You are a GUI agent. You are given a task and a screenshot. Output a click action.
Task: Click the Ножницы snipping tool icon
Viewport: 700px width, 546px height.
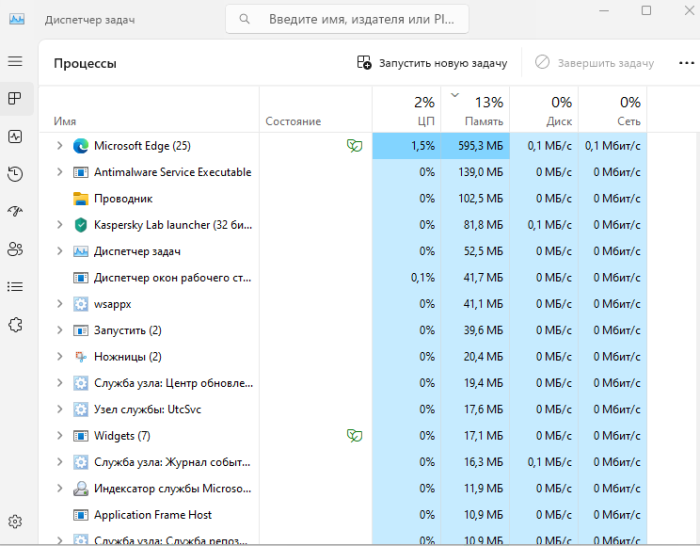[x=81, y=357]
